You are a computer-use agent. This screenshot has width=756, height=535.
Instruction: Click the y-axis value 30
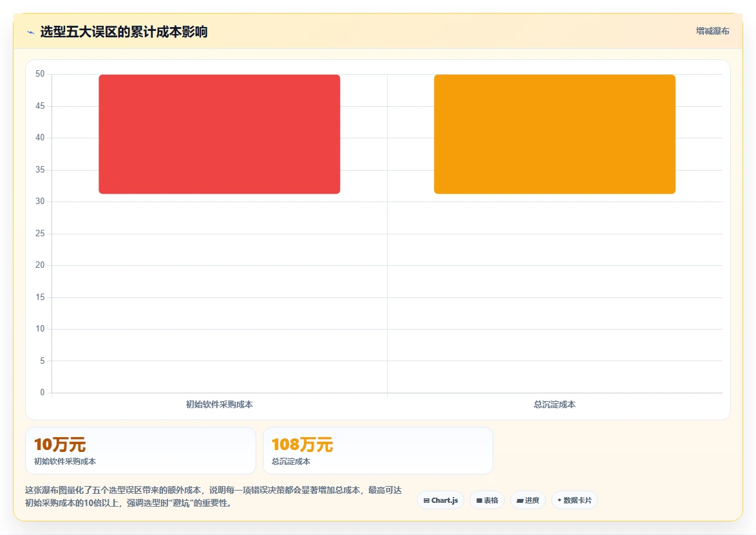(40, 201)
